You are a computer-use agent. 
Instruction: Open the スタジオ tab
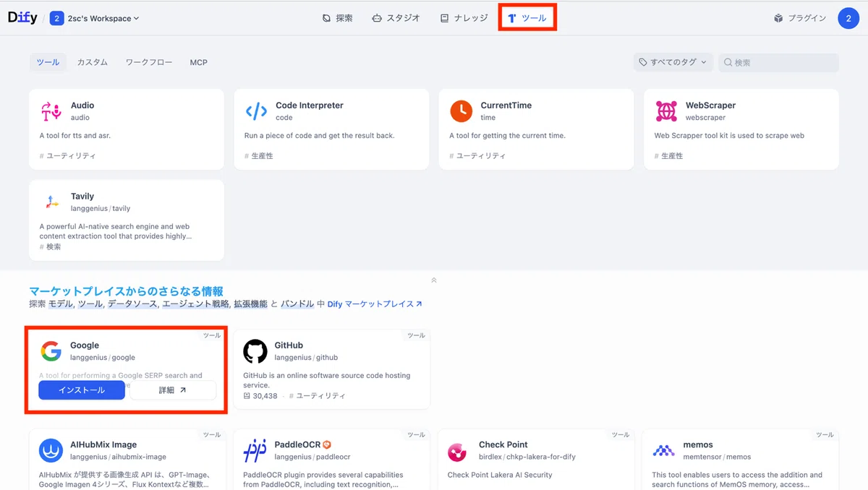pos(396,18)
